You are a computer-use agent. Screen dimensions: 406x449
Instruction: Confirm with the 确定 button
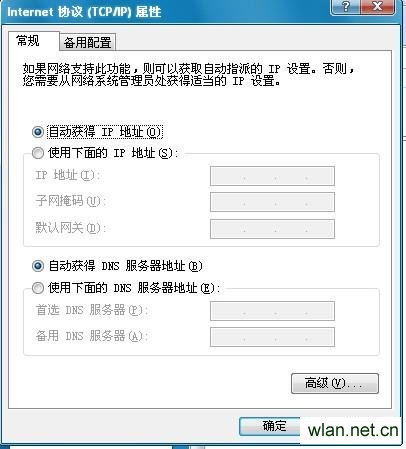pos(270,426)
